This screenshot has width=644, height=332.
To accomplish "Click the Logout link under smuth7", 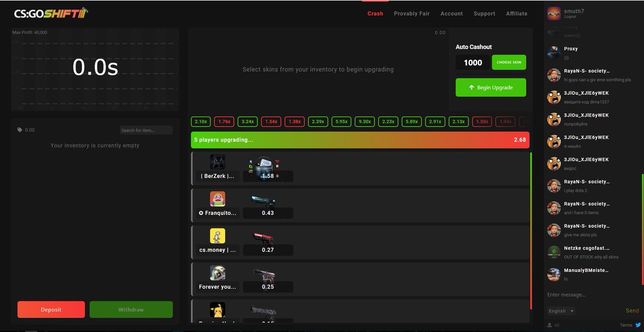I will click(570, 17).
